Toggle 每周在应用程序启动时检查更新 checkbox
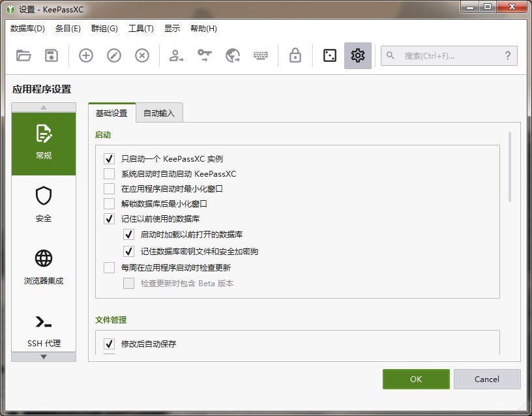 point(109,267)
